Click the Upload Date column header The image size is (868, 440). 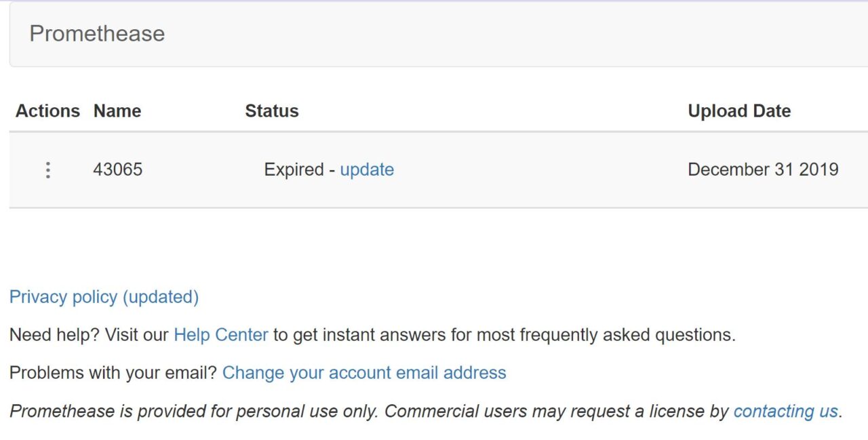[739, 111]
